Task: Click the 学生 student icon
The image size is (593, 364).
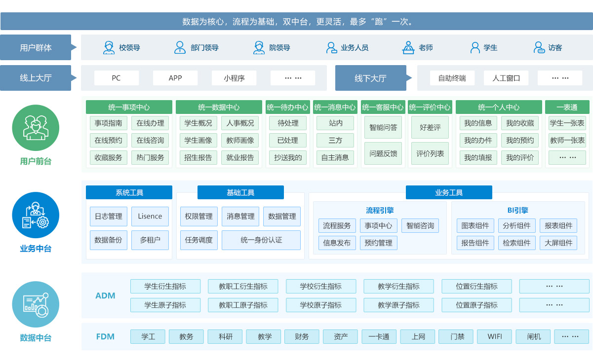Action: pos(475,47)
